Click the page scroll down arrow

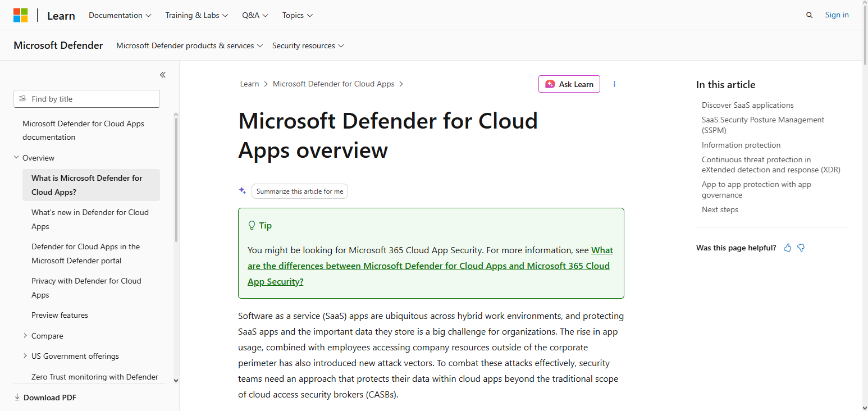pos(864,407)
